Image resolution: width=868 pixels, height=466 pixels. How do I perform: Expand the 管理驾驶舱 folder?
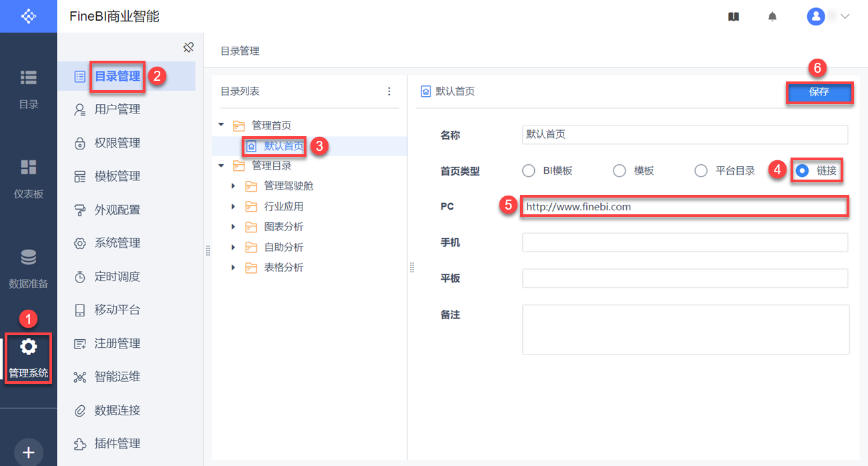coord(233,186)
